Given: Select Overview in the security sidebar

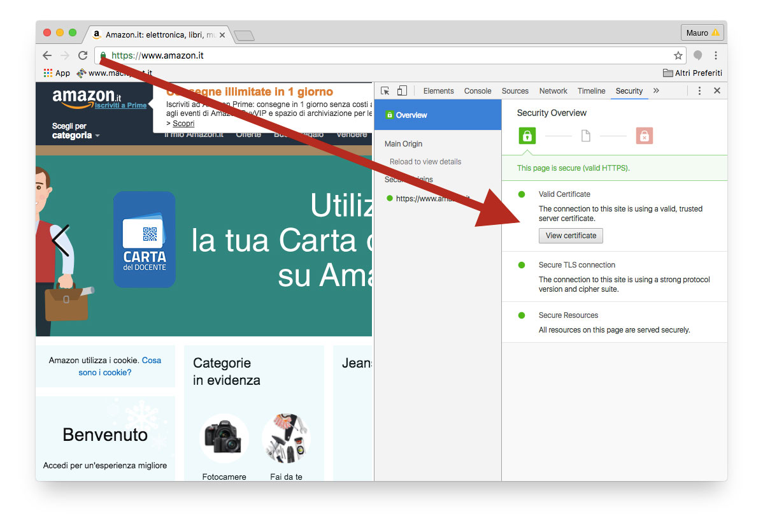Looking at the screenshot, I should coord(438,115).
